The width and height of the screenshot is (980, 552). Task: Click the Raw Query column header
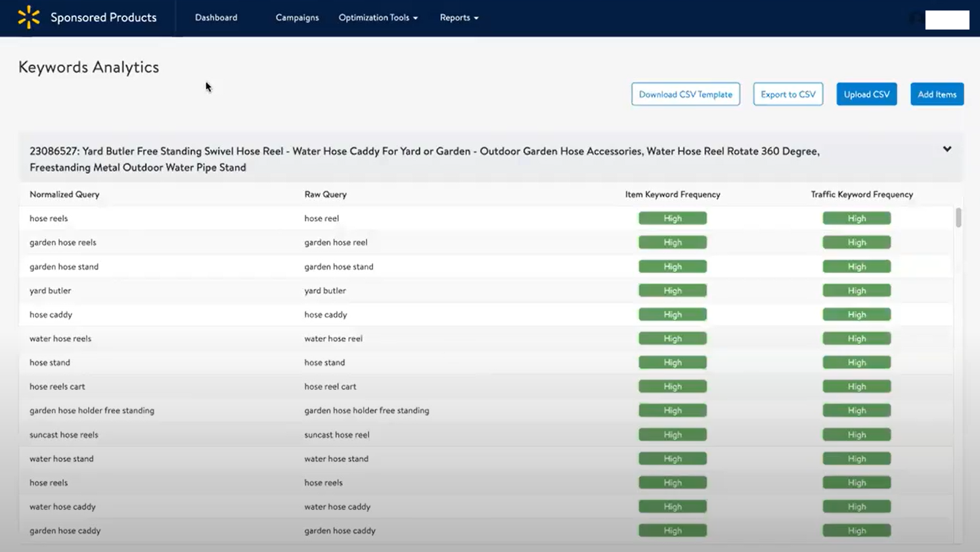tap(325, 194)
